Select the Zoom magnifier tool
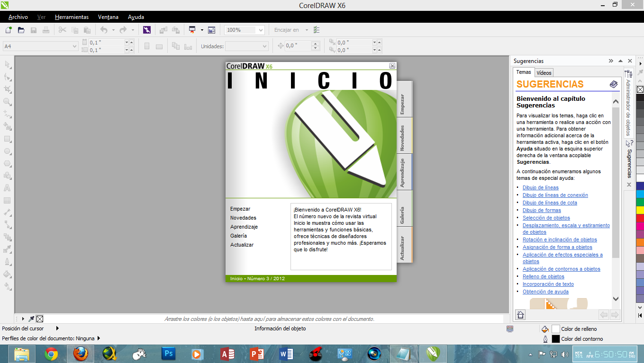Screen dimensions: 644x363 point(8,101)
